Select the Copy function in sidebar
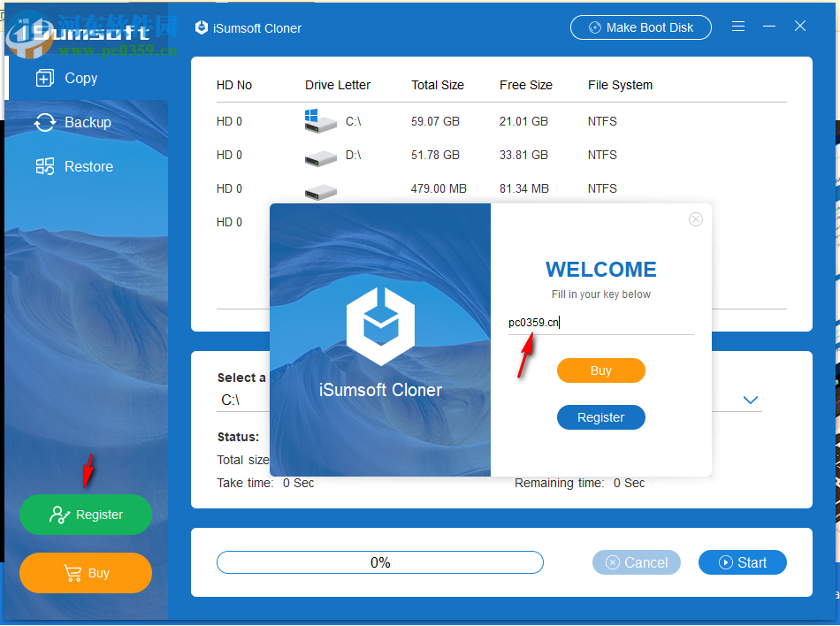 click(78, 78)
